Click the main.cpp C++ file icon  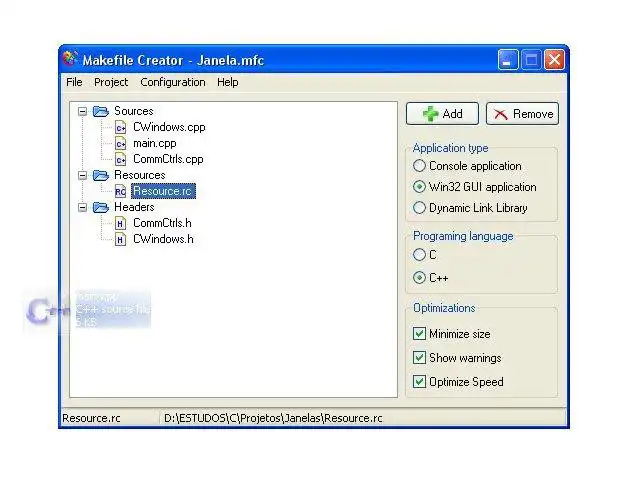(120, 143)
